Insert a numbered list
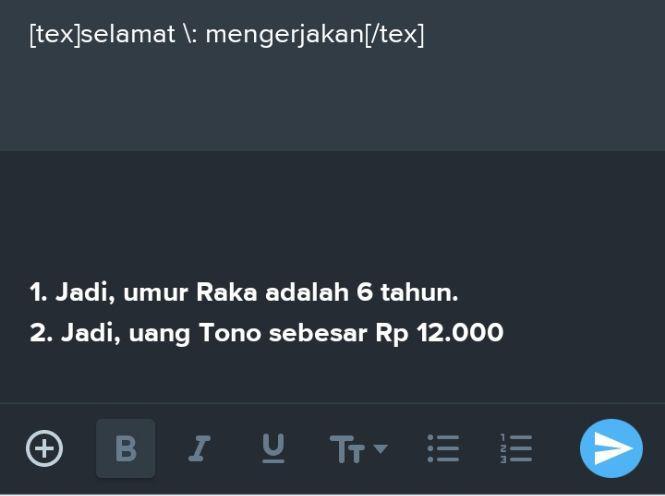Screen dimensions: 665x496 click(x=516, y=448)
